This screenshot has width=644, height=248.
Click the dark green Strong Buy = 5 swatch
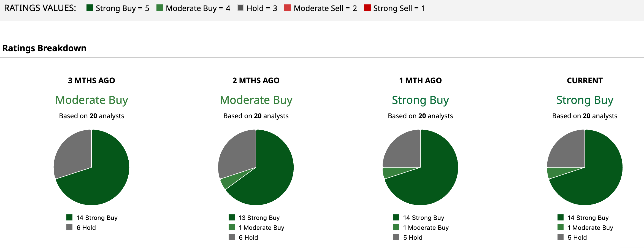point(90,8)
